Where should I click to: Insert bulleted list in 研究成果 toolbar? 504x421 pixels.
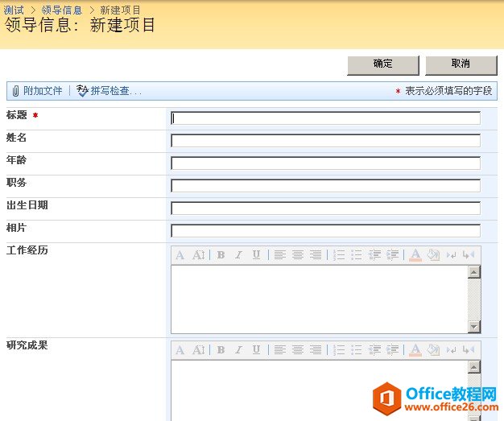tap(357, 350)
